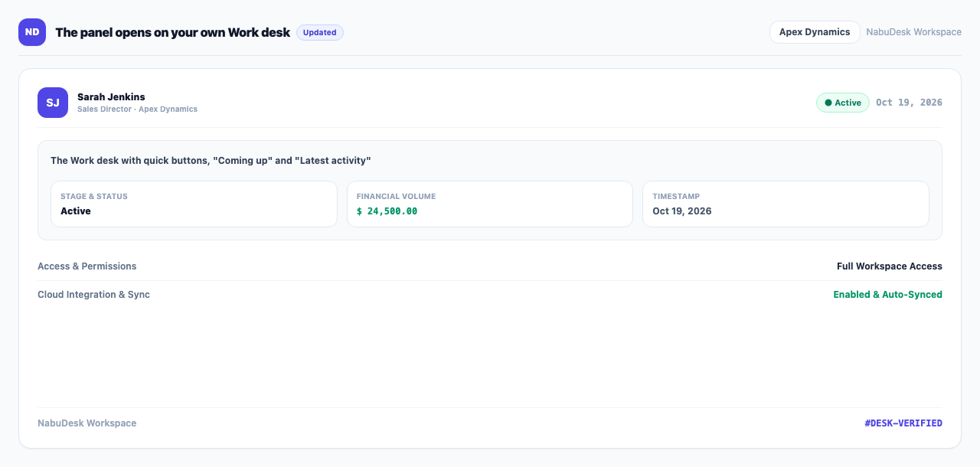Click the Cloud Integration & Sync row label
The image size is (980, 467).
[93, 295]
